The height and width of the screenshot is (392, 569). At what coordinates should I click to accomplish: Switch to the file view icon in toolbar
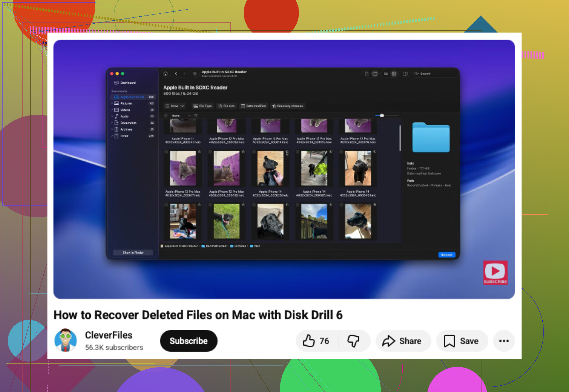click(x=367, y=74)
